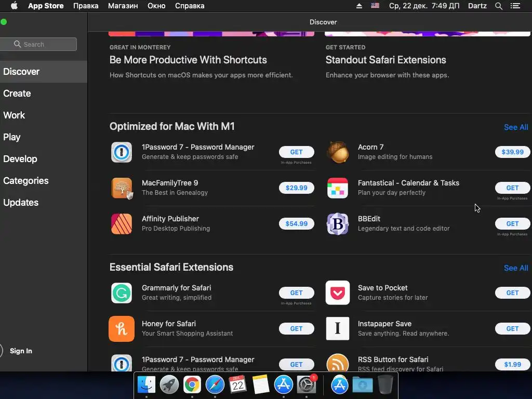This screenshot has height=399, width=532.
Task: Get the BBEdit app
Action: (512, 223)
